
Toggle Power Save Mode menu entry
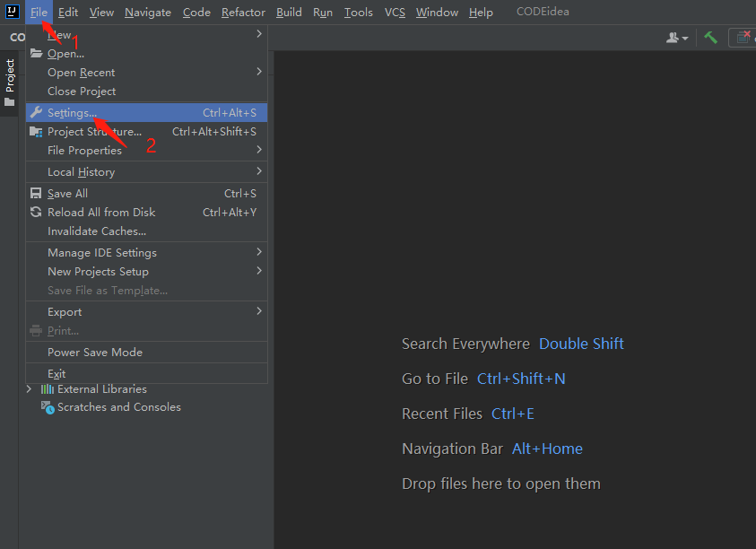click(x=146, y=352)
